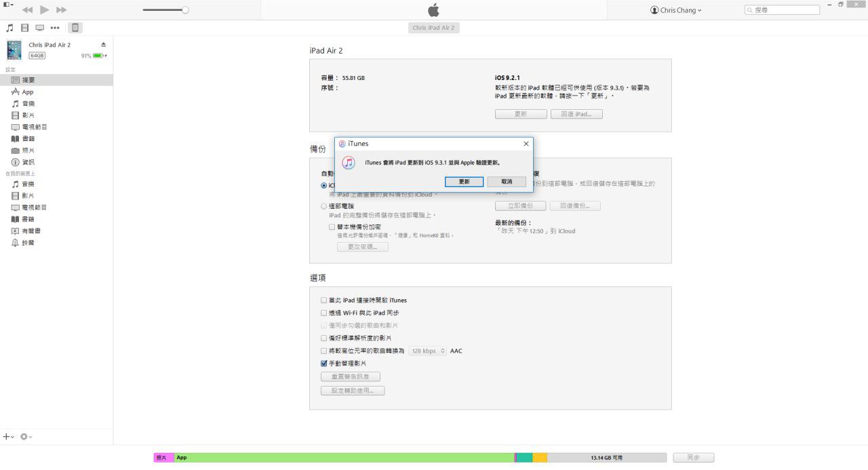Adjust the volume slider knob
This screenshot has height=470, width=868.
tap(186, 9)
